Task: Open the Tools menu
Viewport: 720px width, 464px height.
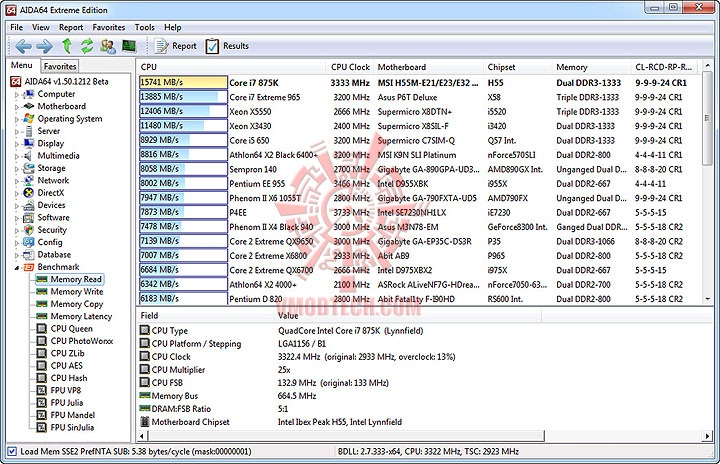Action: 145,28
